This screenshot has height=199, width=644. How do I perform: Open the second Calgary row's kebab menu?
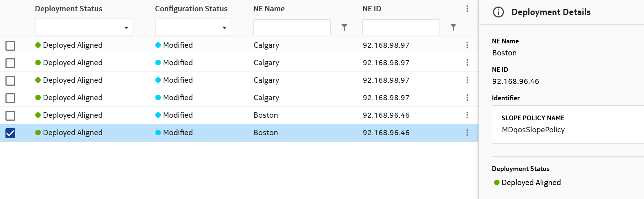(467, 63)
